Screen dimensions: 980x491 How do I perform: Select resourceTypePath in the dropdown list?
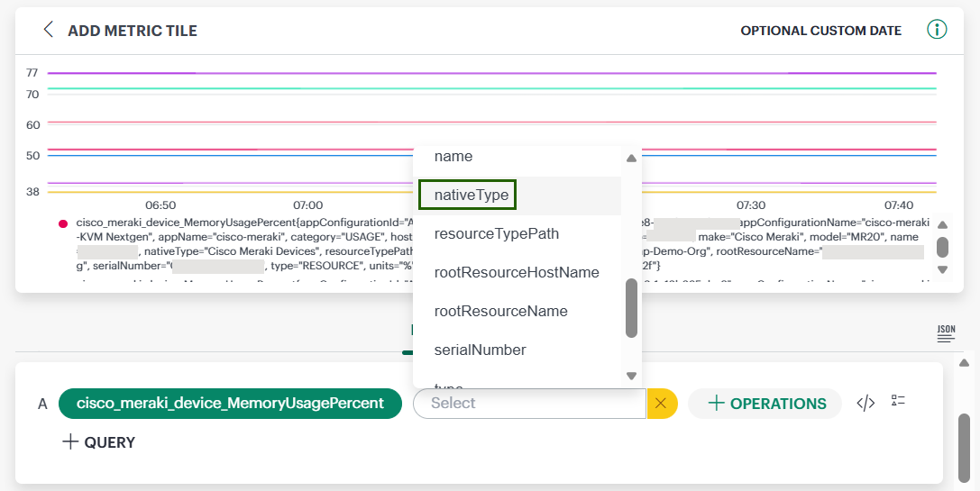point(517,233)
